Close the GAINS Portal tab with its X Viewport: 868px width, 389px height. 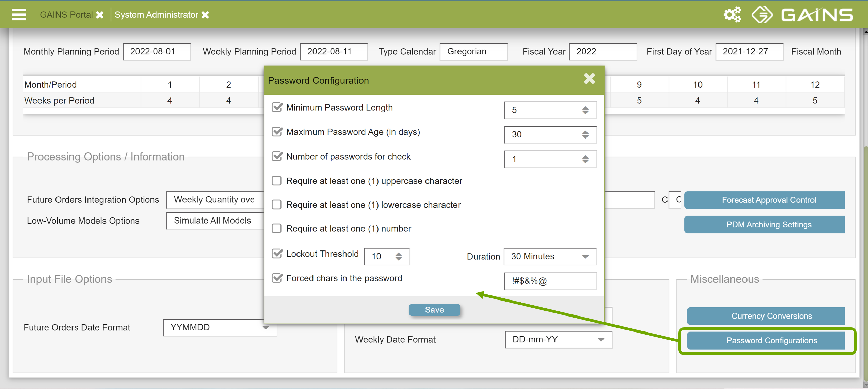(x=100, y=15)
